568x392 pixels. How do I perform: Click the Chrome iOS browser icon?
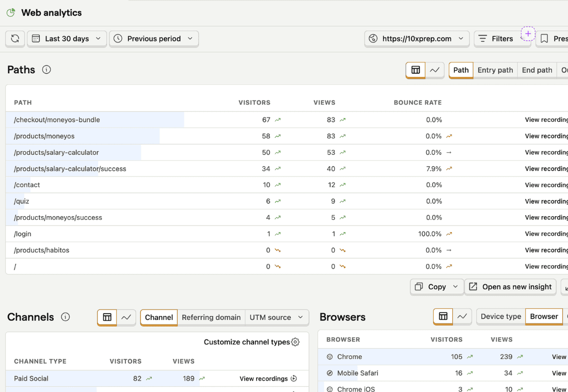(x=329, y=389)
